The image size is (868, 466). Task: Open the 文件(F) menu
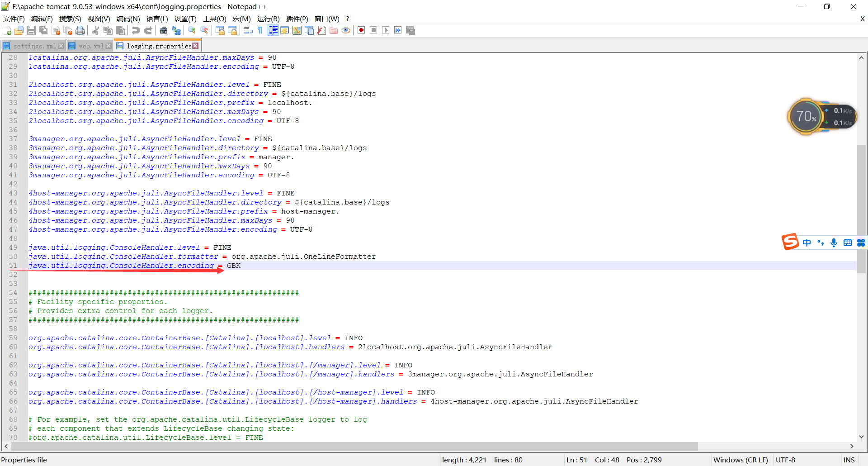pos(14,19)
